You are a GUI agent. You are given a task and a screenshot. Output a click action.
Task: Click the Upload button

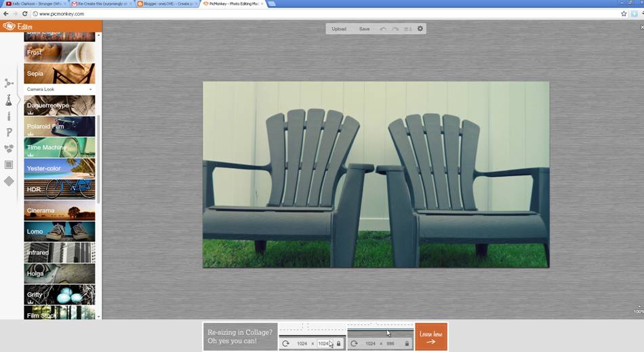click(x=339, y=29)
